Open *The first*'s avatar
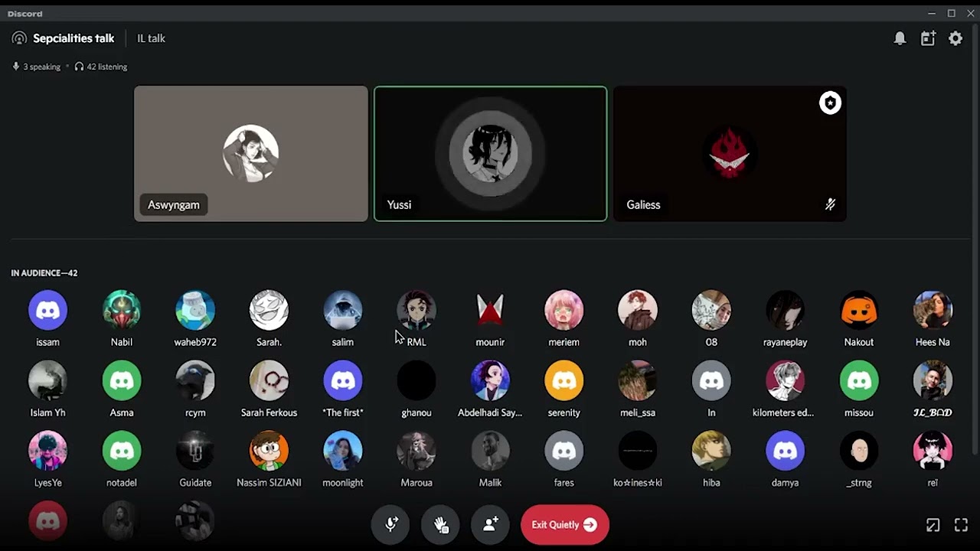The height and width of the screenshot is (551, 980). point(343,380)
